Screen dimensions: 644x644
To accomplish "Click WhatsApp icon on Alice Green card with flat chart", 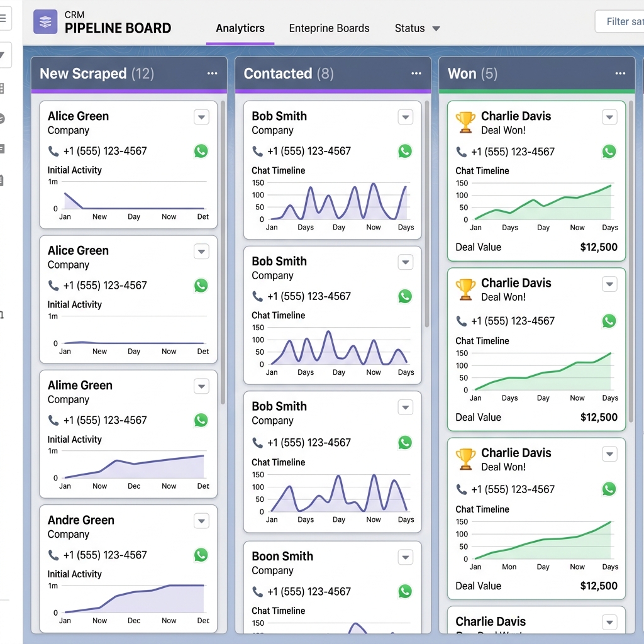I will (201, 286).
